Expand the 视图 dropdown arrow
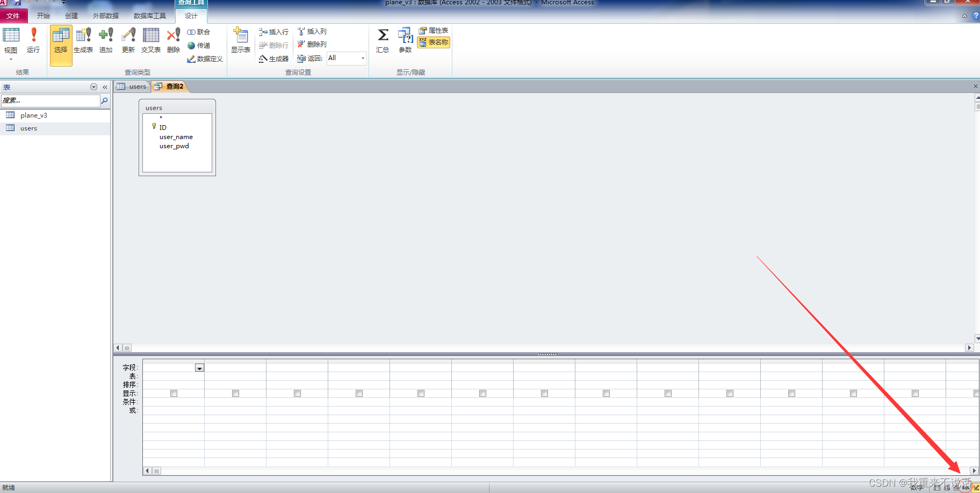This screenshot has height=493, width=980. tap(11, 59)
